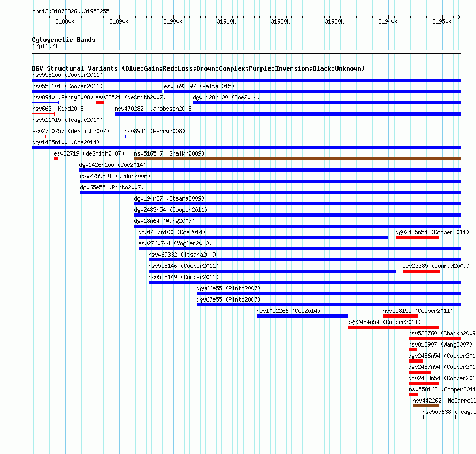Select nsv558155 (Cooper2011) label
476x454 pixels.
(418, 311)
